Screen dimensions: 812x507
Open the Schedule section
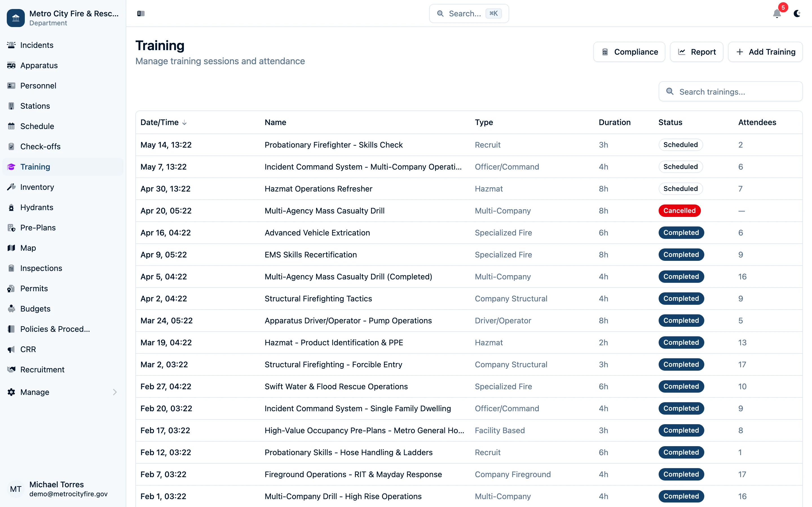tap(37, 126)
